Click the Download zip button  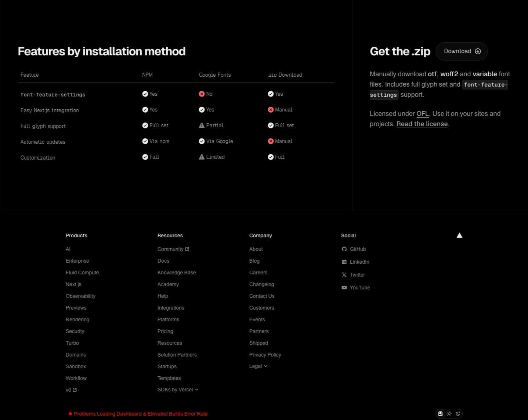click(462, 51)
